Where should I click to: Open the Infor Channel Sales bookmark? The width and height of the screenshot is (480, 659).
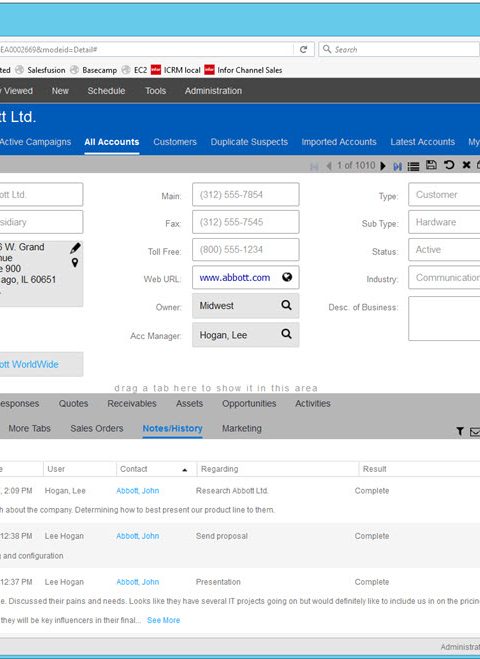point(243,70)
